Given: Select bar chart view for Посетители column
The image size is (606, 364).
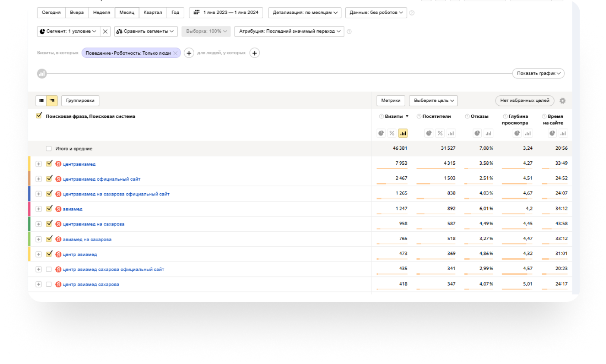Looking at the screenshot, I should point(451,133).
